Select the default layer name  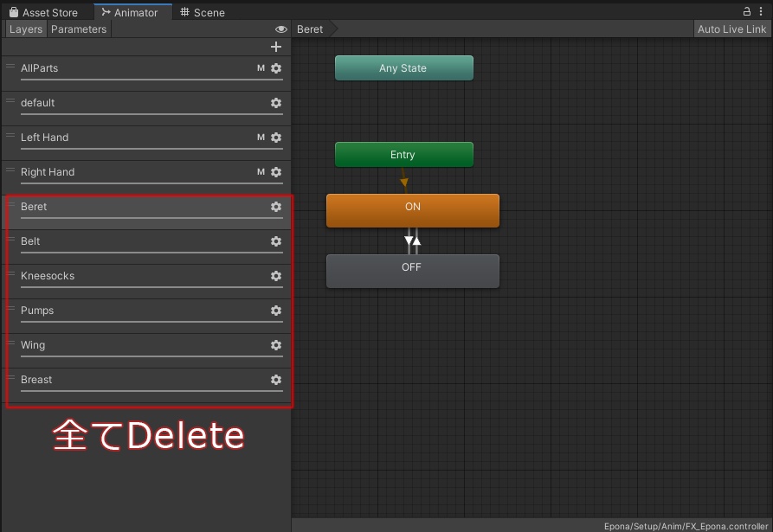click(37, 103)
